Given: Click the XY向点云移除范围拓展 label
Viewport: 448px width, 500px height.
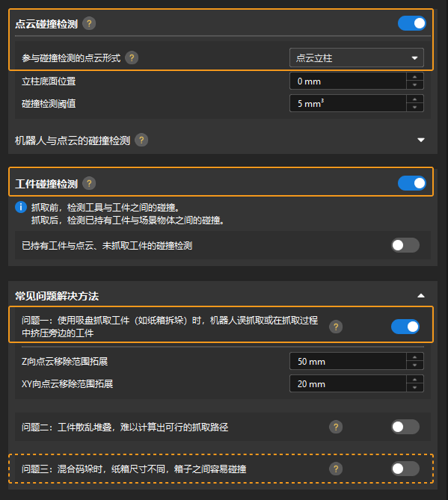Looking at the screenshot, I should point(67,384).
